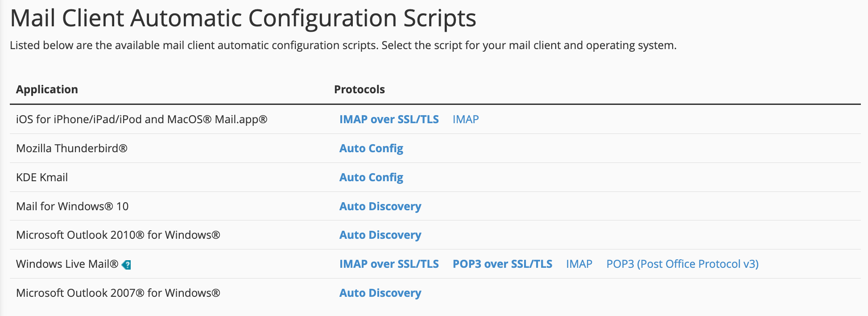
Task: Open POP3 (Post Office Protocol v3) link
Action: pos(682,264)
